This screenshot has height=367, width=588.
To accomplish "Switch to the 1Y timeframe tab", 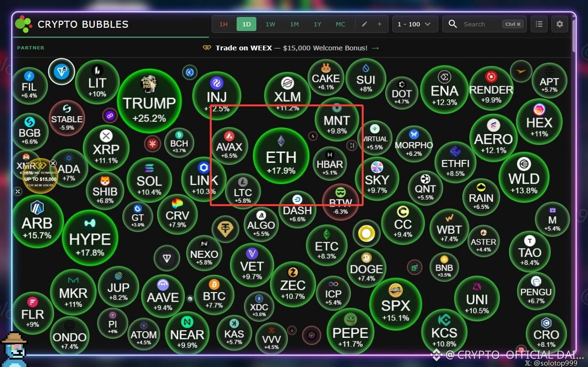I will coord(318,24).
